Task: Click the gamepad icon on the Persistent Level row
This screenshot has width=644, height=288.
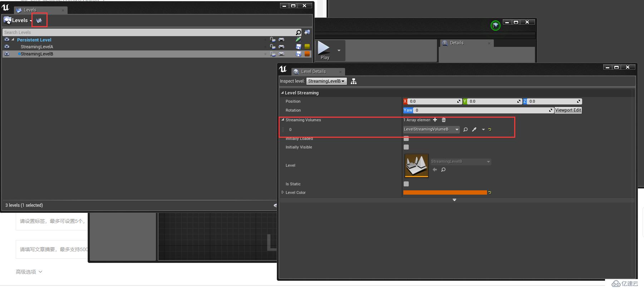Action: tap(282, 40)
